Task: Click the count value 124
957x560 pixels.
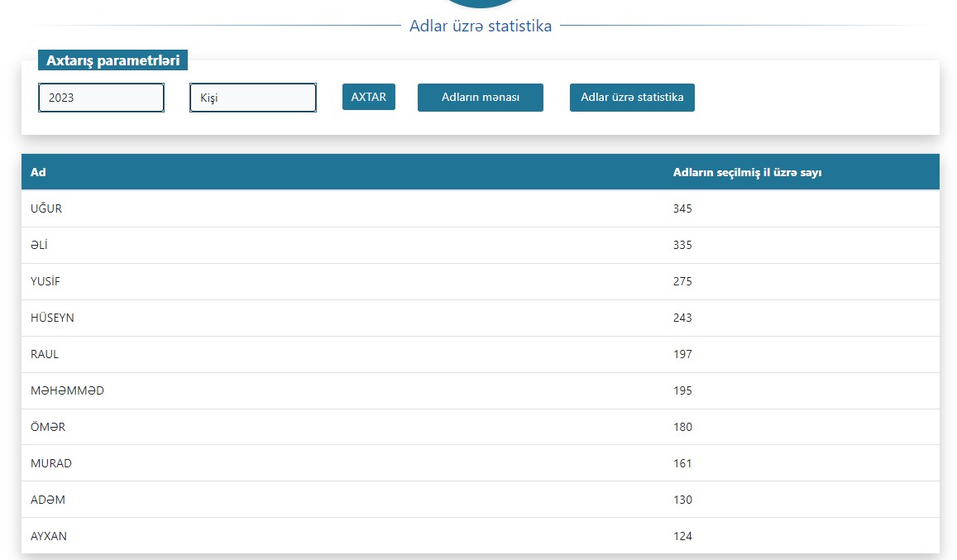Action: (x=682, y=536)
